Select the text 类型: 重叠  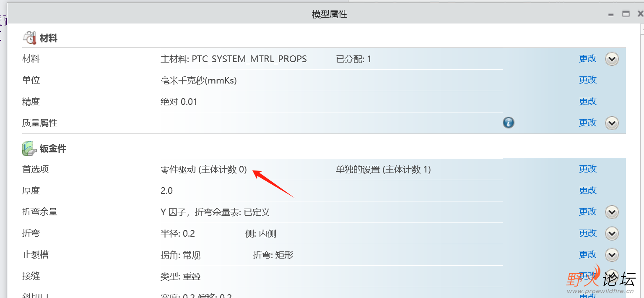(x=180, y=277)
